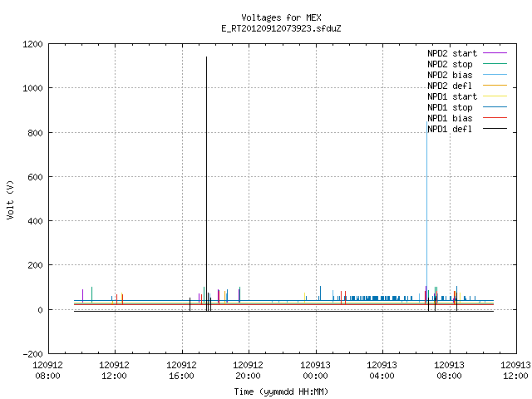Click the x-axis tick 120912 08:00
The image size is (532, 399).
coord(48,371)
